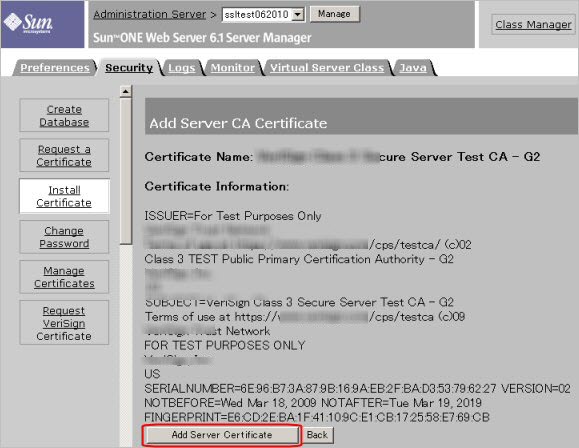Open Manage Certificates page
The height and width of the screenshot is (448, 579).
click(x=64, y=277)
